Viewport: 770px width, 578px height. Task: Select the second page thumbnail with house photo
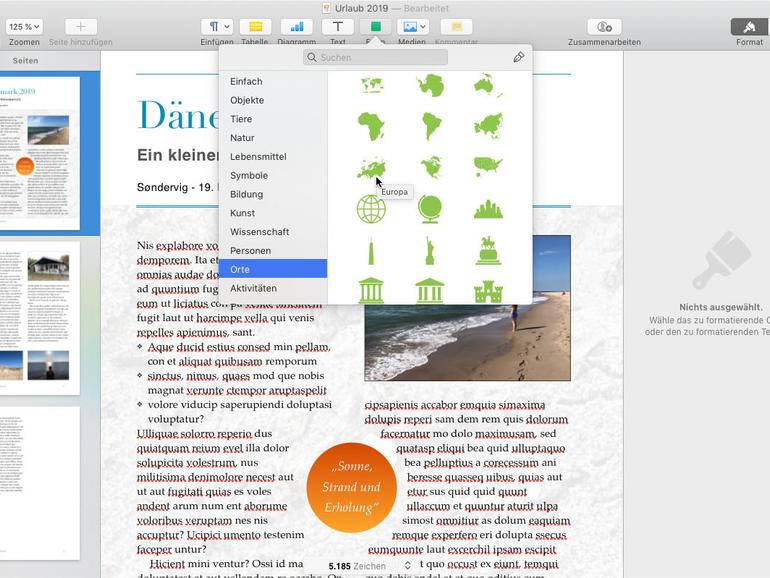point(39,318)
